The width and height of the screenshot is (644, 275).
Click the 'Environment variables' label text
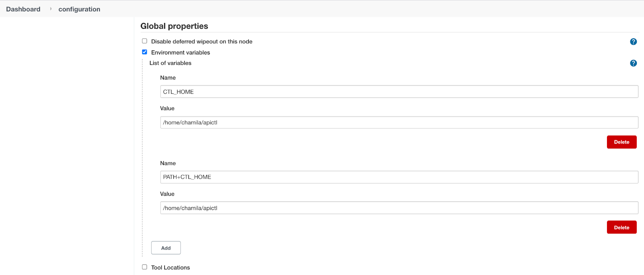pos(180,52)
